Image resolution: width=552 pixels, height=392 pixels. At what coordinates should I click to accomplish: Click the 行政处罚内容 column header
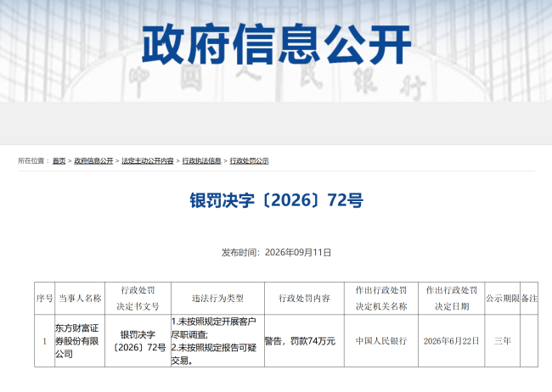(304, 299)
